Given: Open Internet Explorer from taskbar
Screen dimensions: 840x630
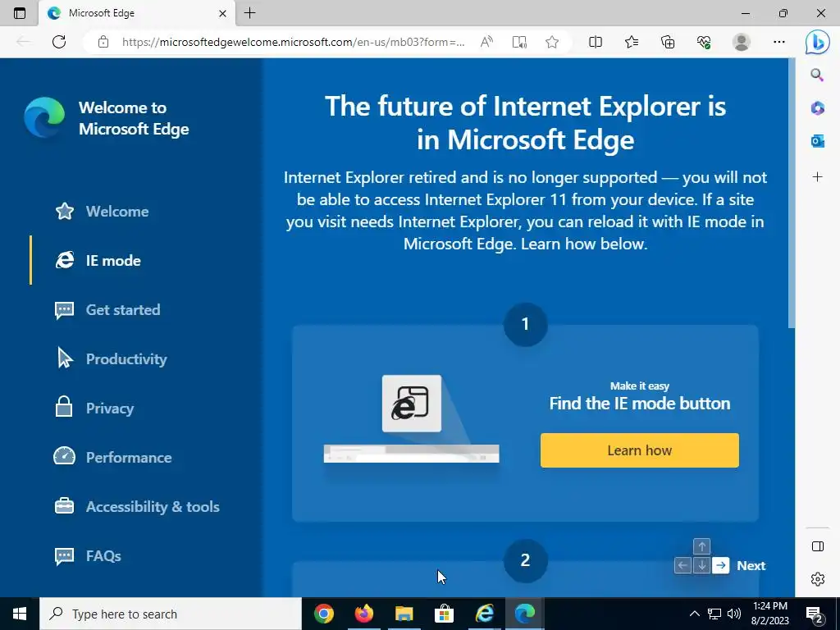Looking at the screenshot, I should [x=484, y=614].
